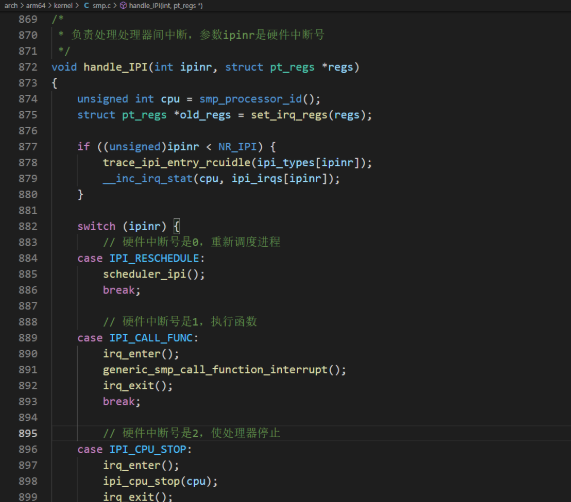The height and width of the screenshot is (502, 571).
Task: Open handle_IPI symbol breadcrumb
Action: tap(166, 5)
